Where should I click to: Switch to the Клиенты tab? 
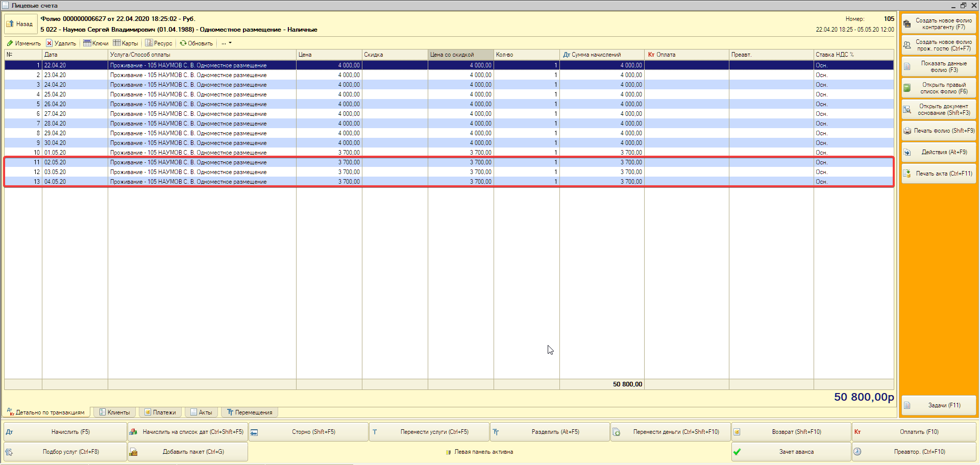115,412
